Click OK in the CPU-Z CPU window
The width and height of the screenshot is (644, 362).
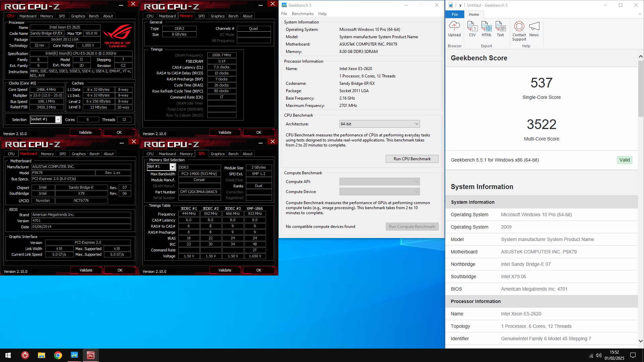click(x=119, y=132)
